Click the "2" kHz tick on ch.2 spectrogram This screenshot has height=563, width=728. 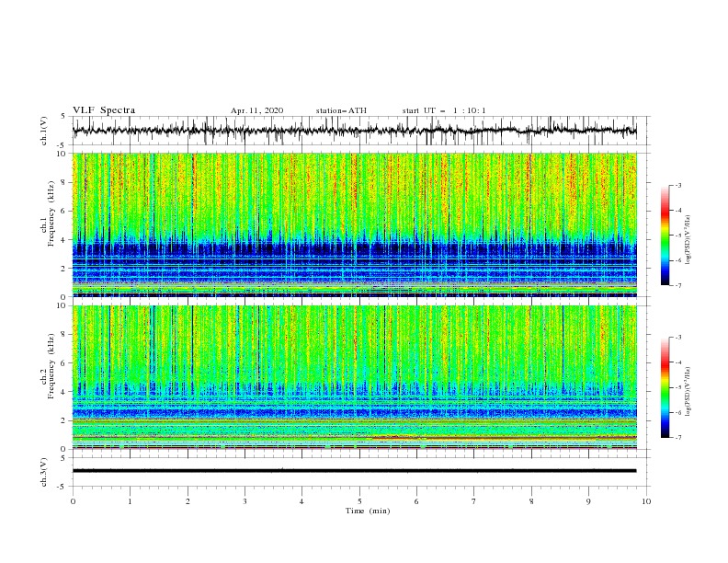click(x=63, y=420)
